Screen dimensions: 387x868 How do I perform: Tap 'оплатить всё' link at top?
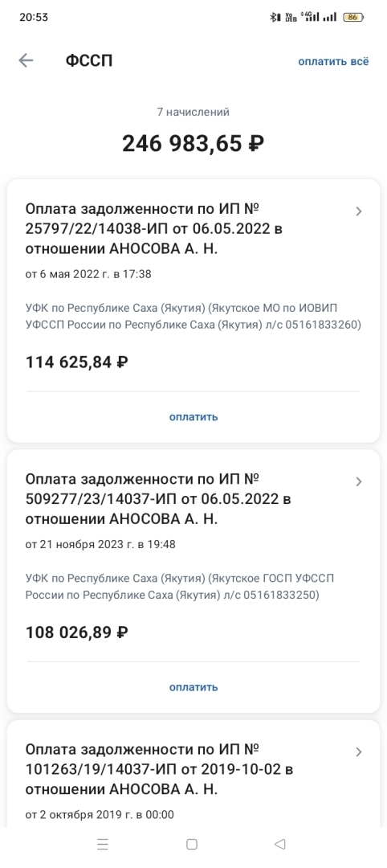(x=333, y=61)
